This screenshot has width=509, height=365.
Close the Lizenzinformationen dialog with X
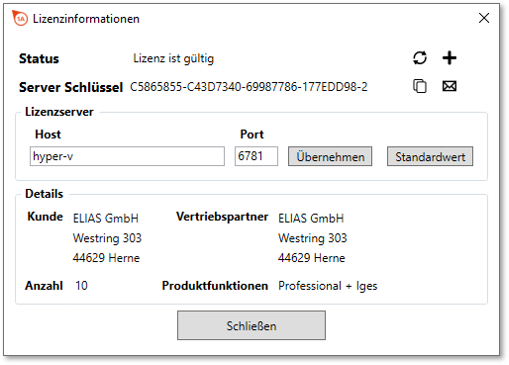coord(484,18)
